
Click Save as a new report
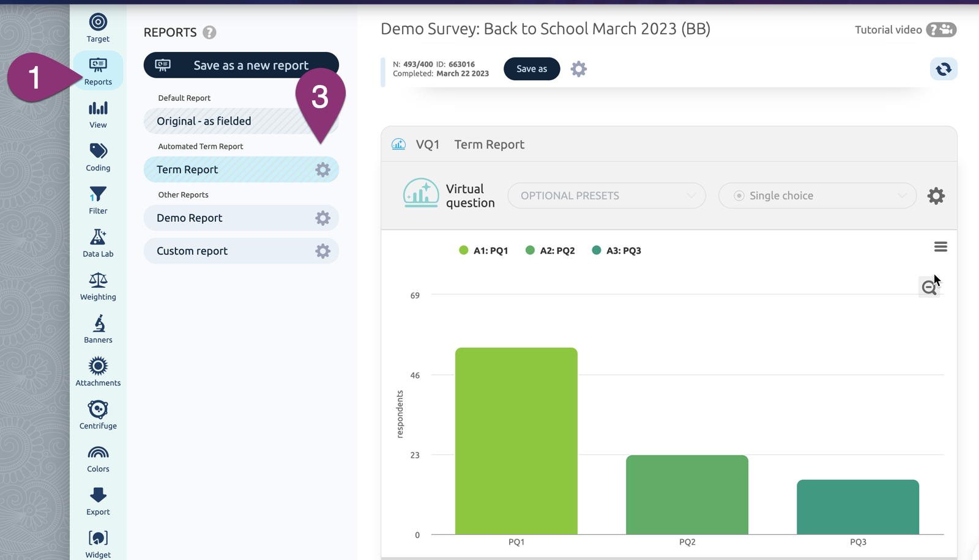(241, 65)
